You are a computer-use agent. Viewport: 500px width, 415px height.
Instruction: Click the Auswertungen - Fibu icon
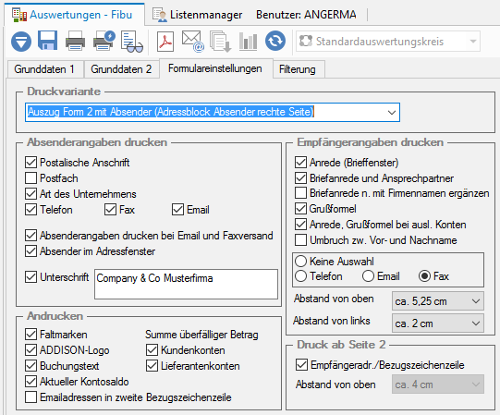pyautogui.click(x=19, y=15)
